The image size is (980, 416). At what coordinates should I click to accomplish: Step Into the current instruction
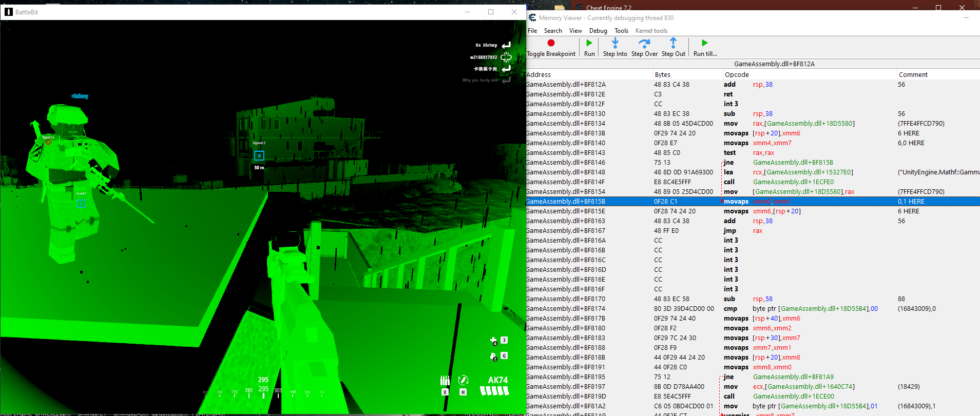point(615,47)
